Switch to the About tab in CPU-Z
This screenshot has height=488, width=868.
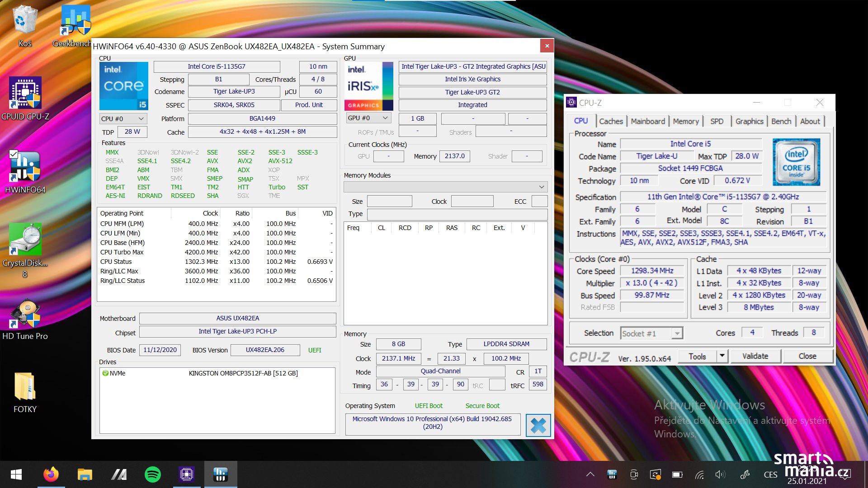tap(810, 121)
